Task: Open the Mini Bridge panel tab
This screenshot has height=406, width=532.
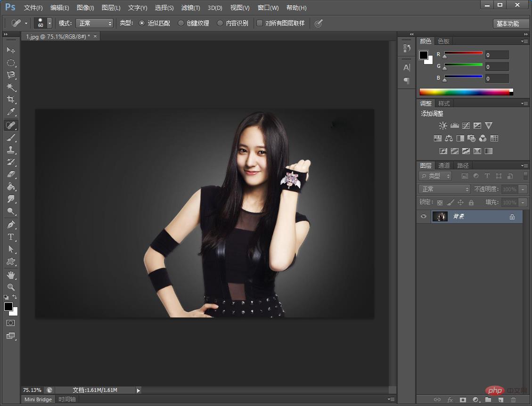Action: coord(38,399)
